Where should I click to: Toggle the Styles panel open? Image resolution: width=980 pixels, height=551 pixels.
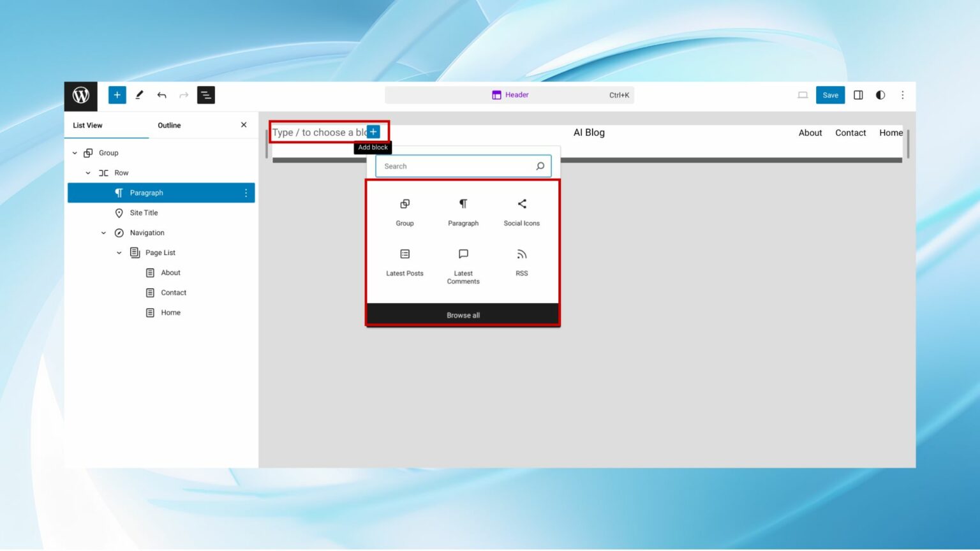(880, 94)
